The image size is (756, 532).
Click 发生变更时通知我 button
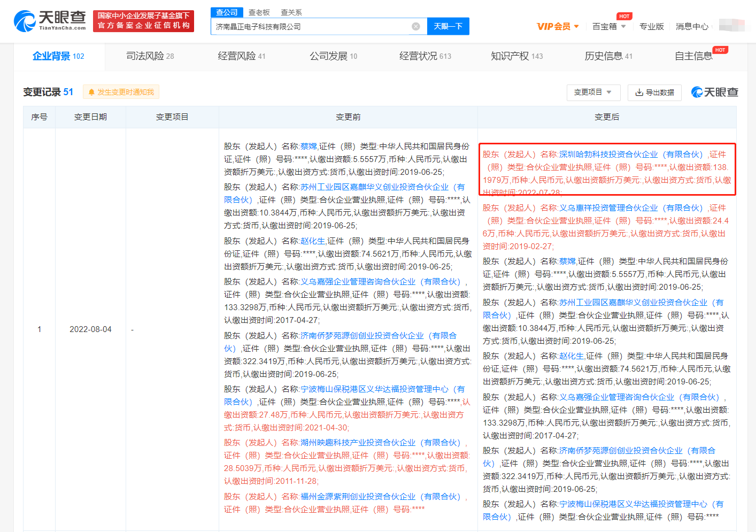121,92
